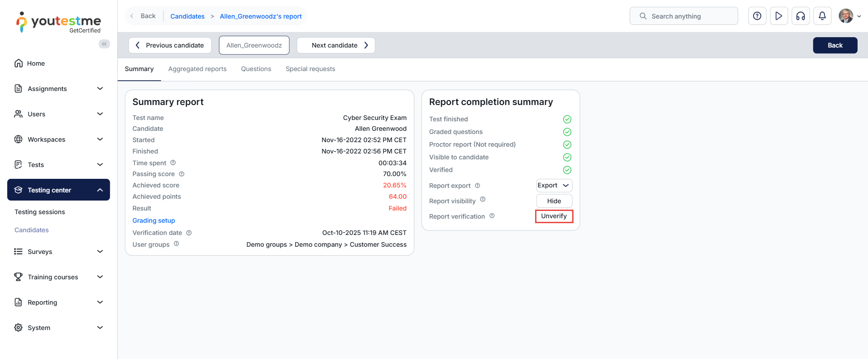Click the headset support icon

800,16
